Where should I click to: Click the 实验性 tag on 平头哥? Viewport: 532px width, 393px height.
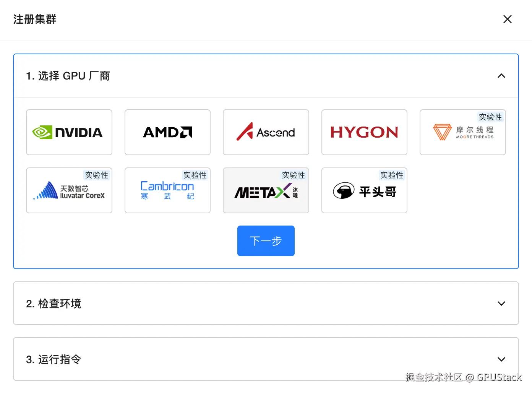click(x=392, y=175)
